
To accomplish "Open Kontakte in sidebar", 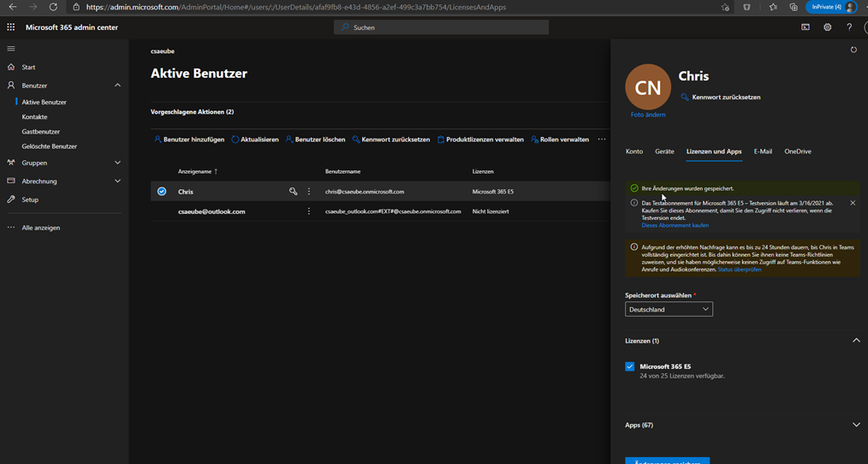I will (x=34, y=116).
